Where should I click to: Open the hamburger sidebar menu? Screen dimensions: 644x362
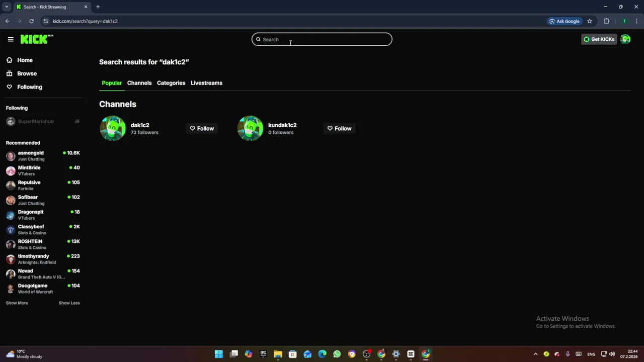click(x=11, y=39)
